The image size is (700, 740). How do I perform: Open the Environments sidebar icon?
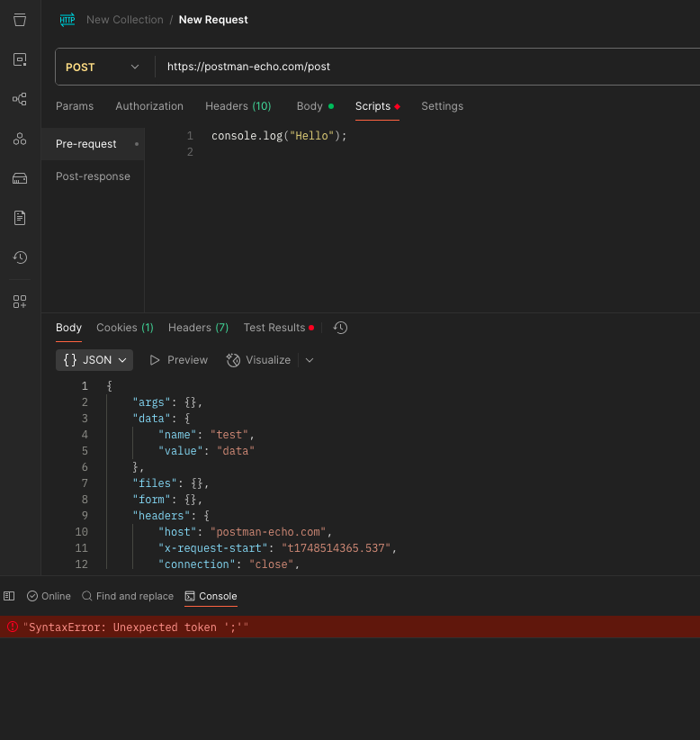coord(20,59)
